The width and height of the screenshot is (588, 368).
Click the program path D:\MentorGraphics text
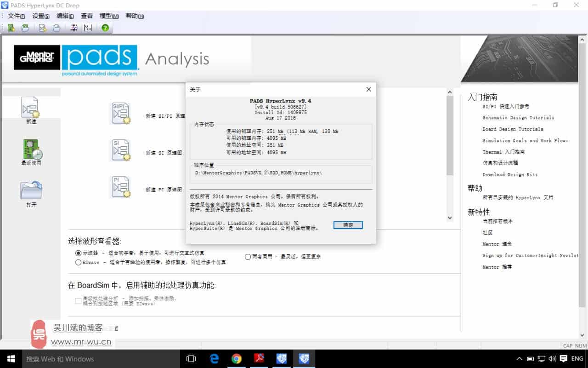point(259,173)
